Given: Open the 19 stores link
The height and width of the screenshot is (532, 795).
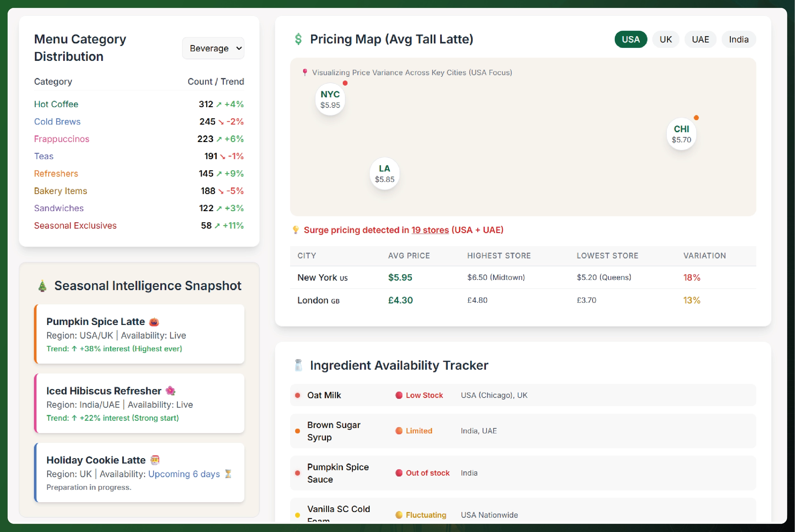Looking at the screenshot, I should 430,230.
